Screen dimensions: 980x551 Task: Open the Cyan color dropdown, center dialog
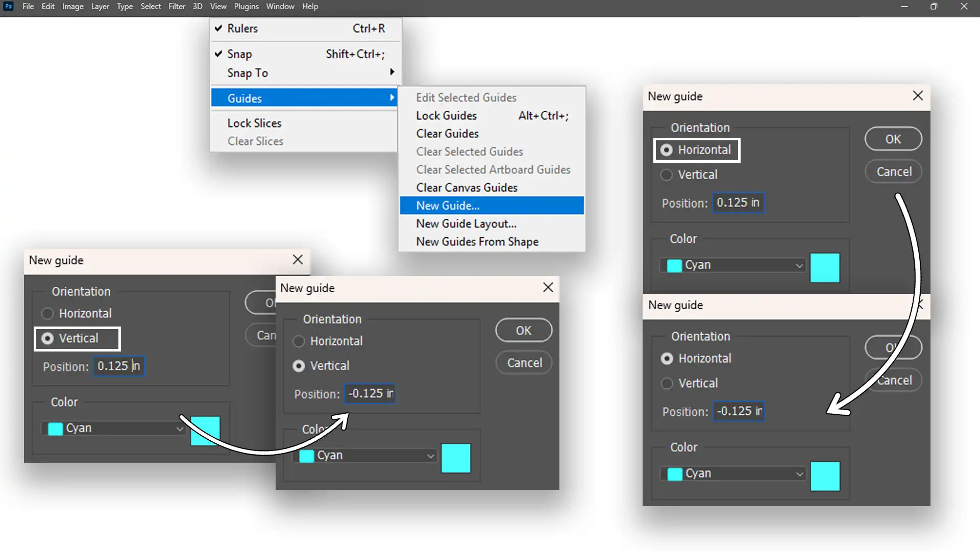364,456
